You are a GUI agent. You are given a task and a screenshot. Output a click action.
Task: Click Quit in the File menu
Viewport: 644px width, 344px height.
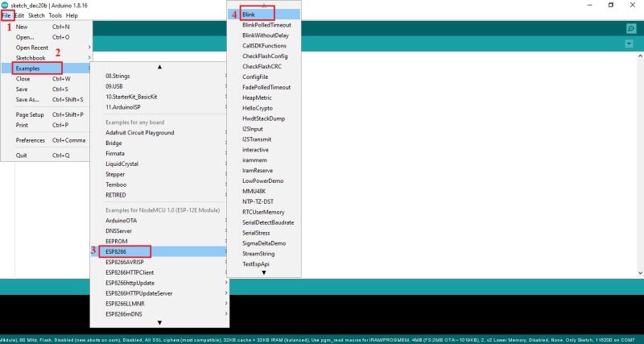(22, 155)
